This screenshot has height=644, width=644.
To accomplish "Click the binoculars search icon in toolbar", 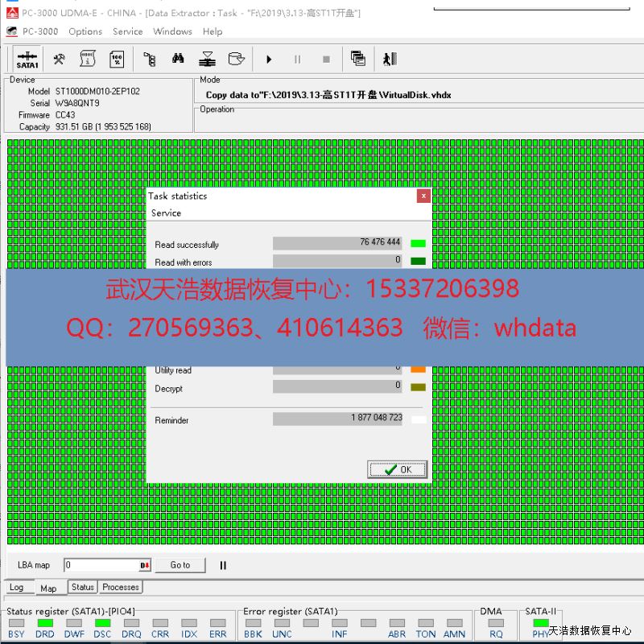I will tap(178, 59).
